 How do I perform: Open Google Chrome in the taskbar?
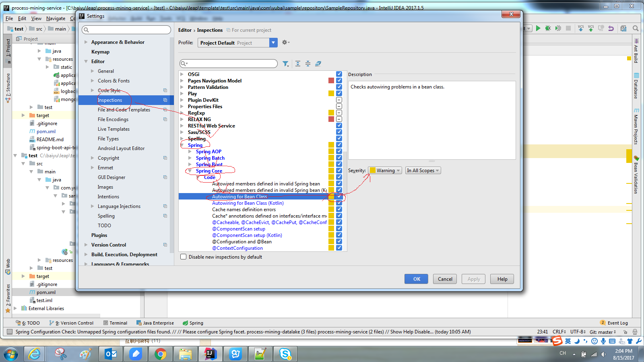(160, 354)
